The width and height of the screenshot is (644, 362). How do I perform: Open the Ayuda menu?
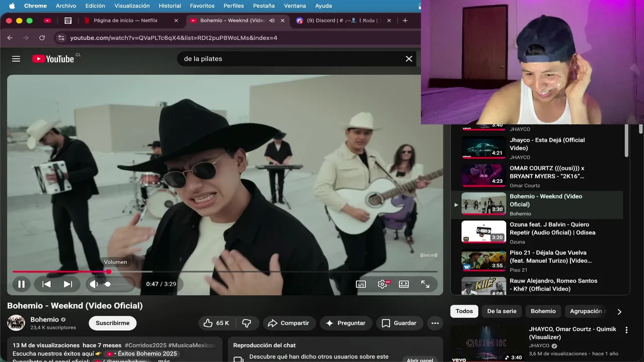pos(324,6)
